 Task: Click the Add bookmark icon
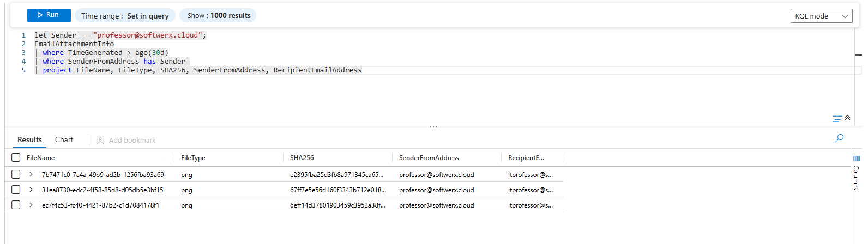click(x=100, y=140)
